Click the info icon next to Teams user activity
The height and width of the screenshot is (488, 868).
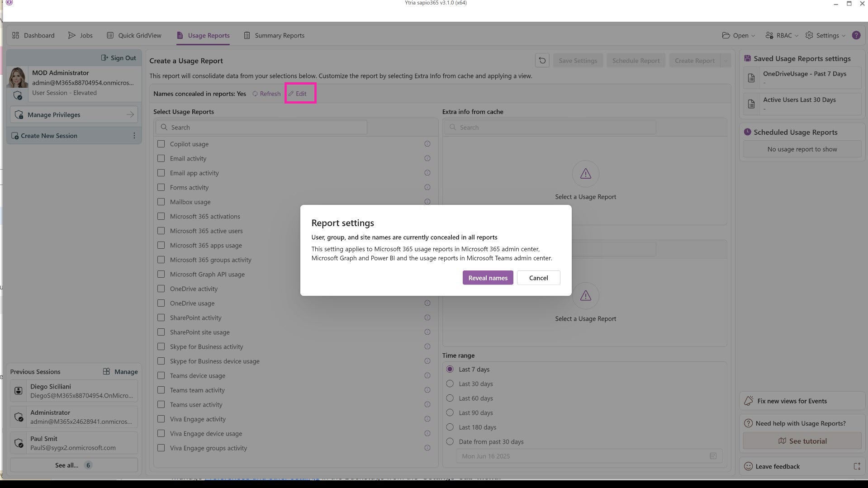point(427,404)
